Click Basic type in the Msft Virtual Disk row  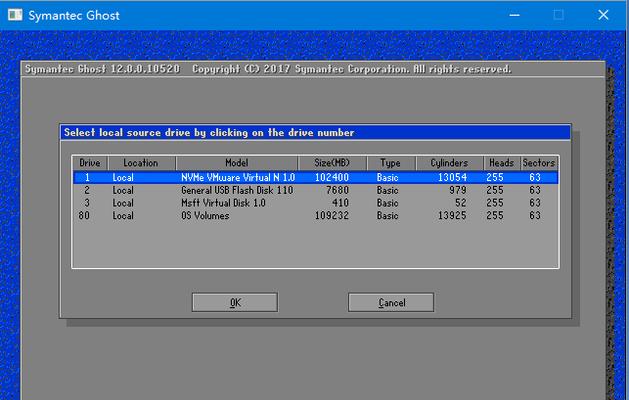tap(388, 203)
